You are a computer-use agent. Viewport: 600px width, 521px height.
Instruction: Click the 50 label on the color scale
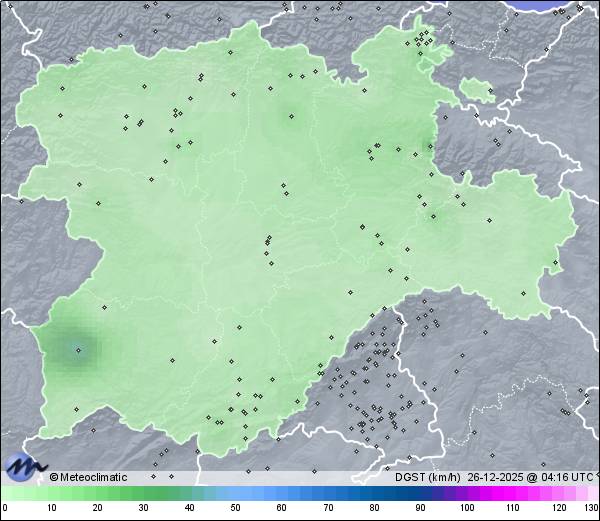(x=235, y=508)
